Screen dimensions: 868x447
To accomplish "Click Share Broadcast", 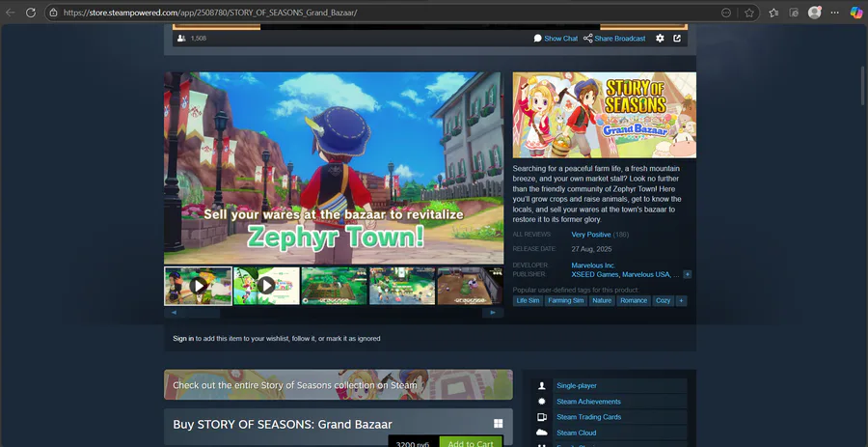I will (x=614, y=39).
